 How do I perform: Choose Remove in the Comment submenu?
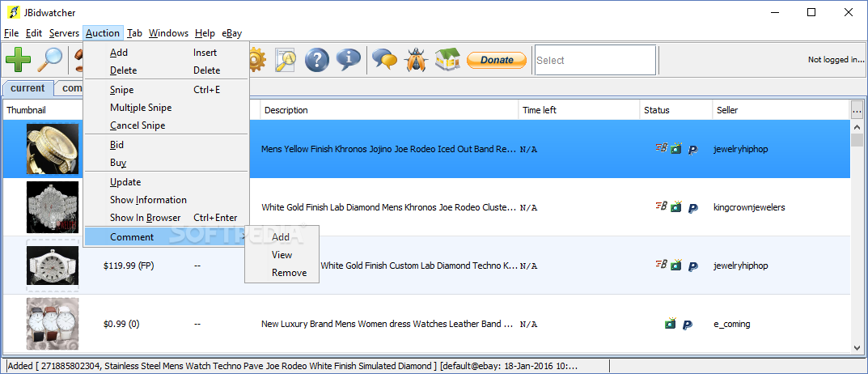tap(282, 273)
